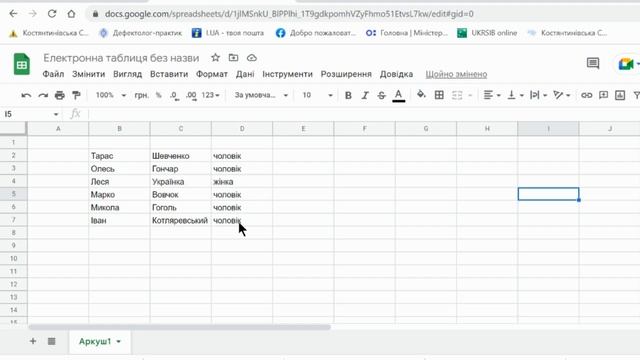
Task: Star this spreadsheet
Action: point(216,58)
